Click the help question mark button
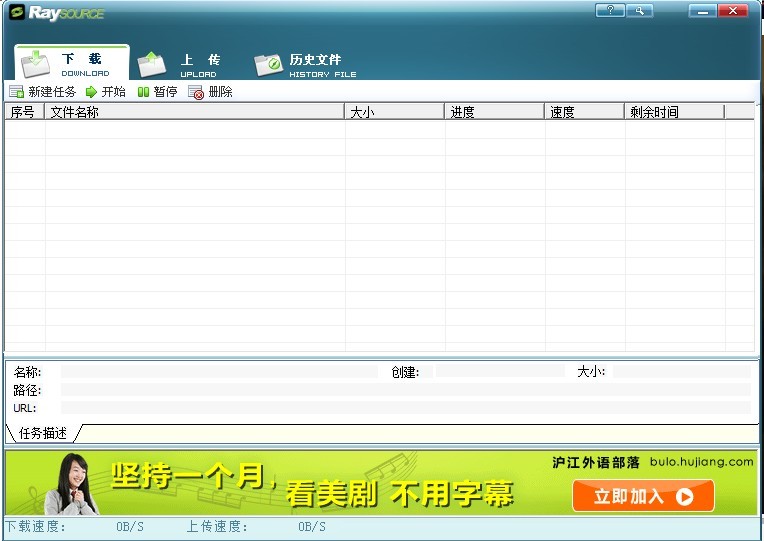The width and height of the screenshot is (764, 541). click(x=609, y=11)
